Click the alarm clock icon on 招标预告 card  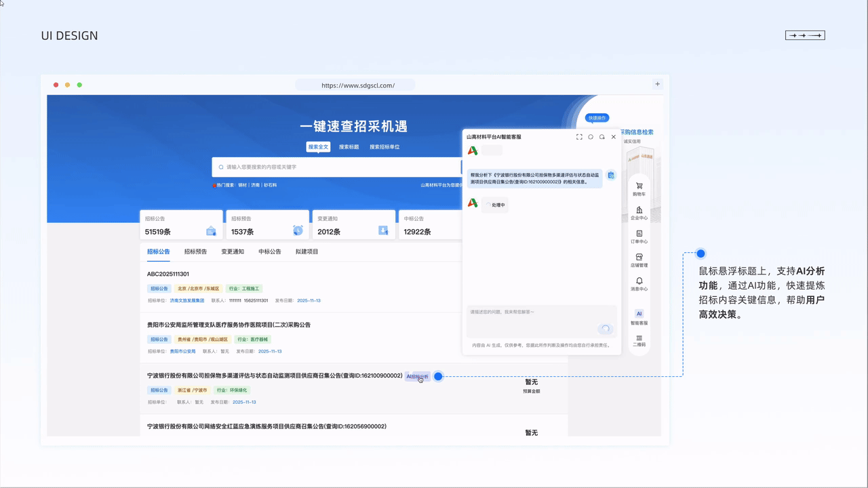tap(298, 231)
